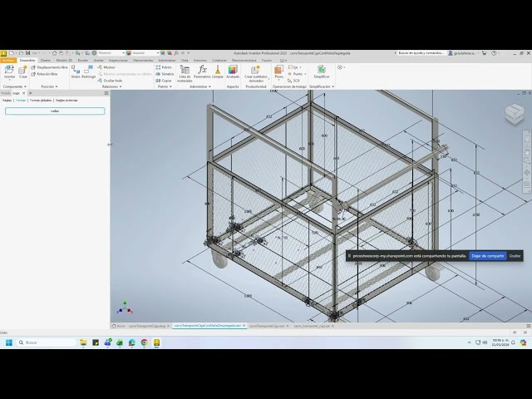Select Desplazamiento libre tool
This screenshot has width=532, height=399.
49,67
